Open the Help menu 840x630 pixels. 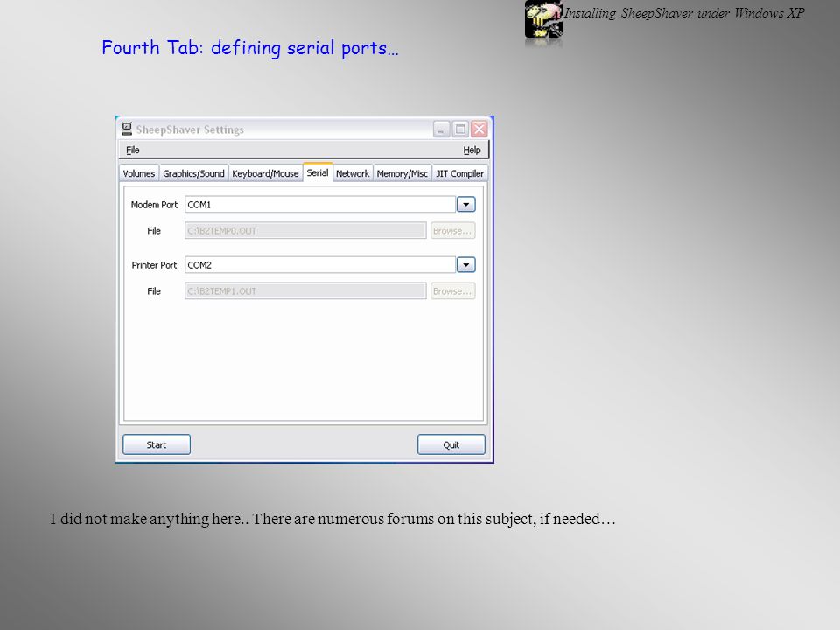pos(472,150)
